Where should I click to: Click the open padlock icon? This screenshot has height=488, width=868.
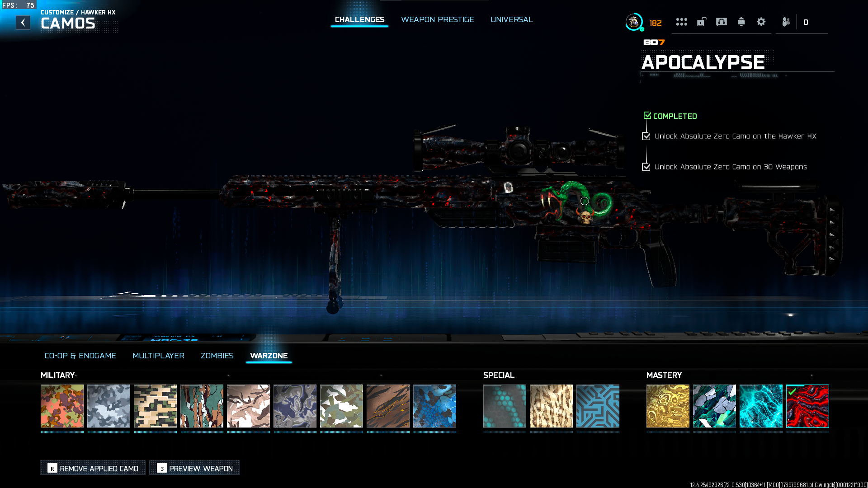[x=702, y=22]
